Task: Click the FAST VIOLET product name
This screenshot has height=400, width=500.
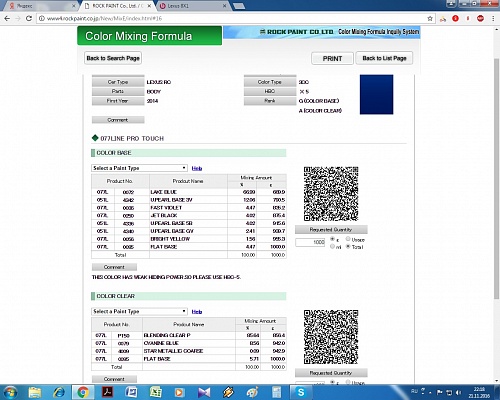Action: pyautogui.click(x=166, y=208)
